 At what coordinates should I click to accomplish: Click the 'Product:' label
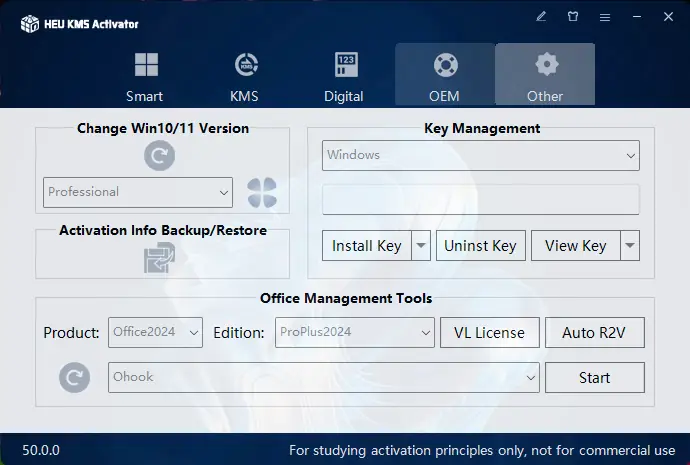[71, 333]
